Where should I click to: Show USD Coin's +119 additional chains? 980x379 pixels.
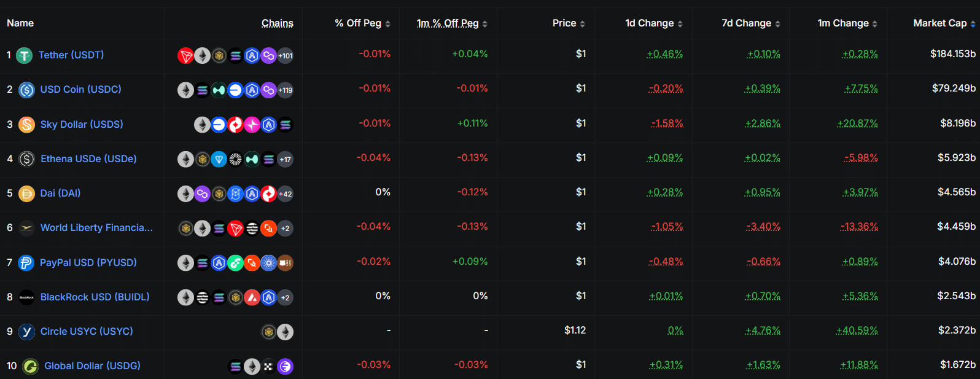coord(286,90)
